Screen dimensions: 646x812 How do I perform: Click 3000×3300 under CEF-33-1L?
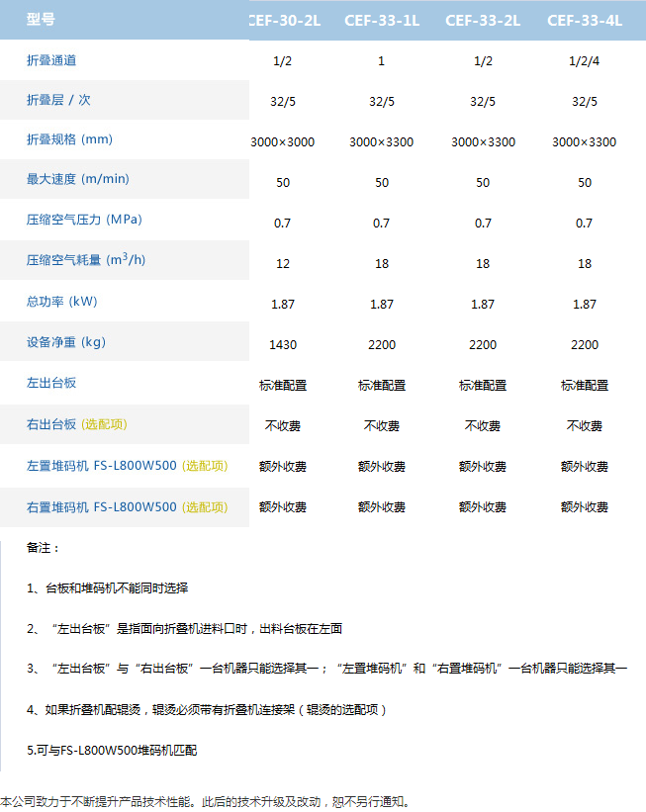pyautogui.click(x=381, y=141)
